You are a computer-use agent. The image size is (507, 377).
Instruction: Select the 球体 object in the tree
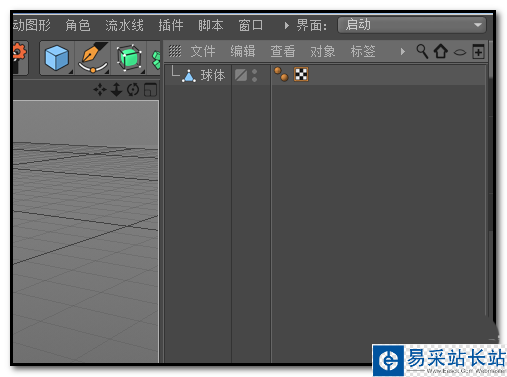point(213,75)
